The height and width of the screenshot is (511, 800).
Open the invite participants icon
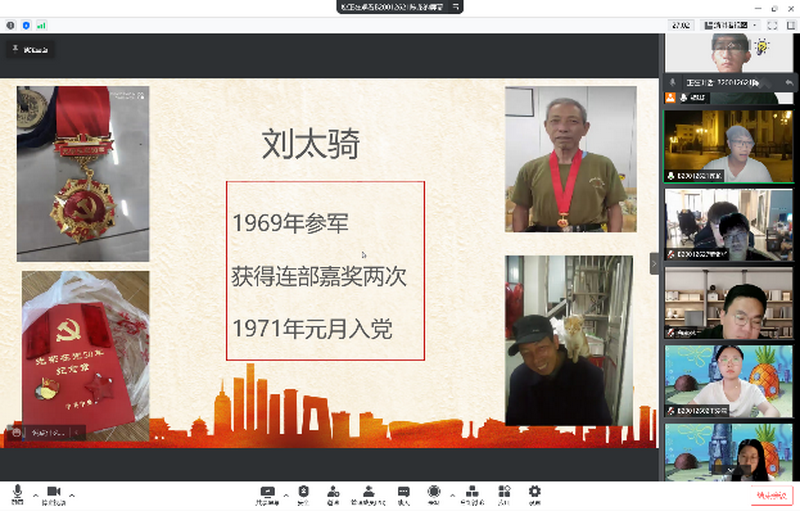[333, 492]
